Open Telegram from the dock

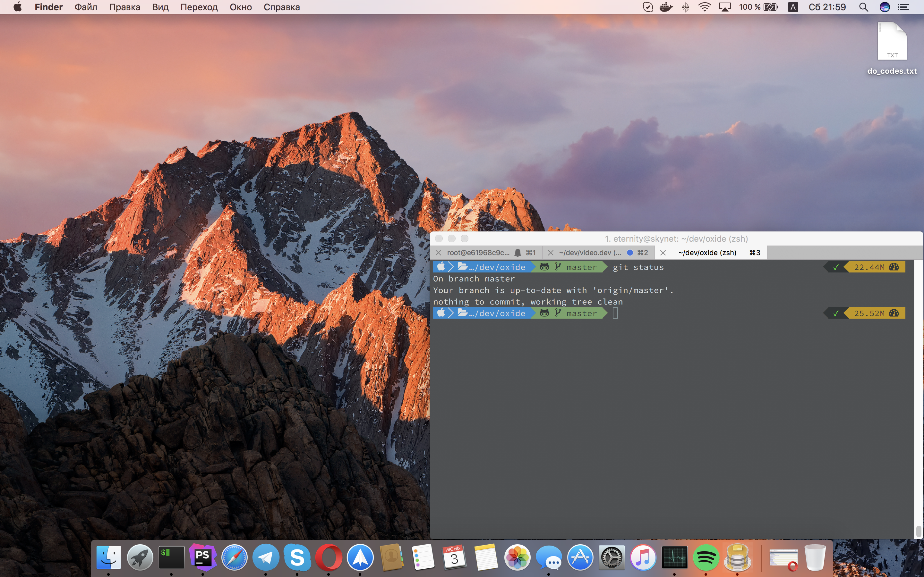(266, 557)
